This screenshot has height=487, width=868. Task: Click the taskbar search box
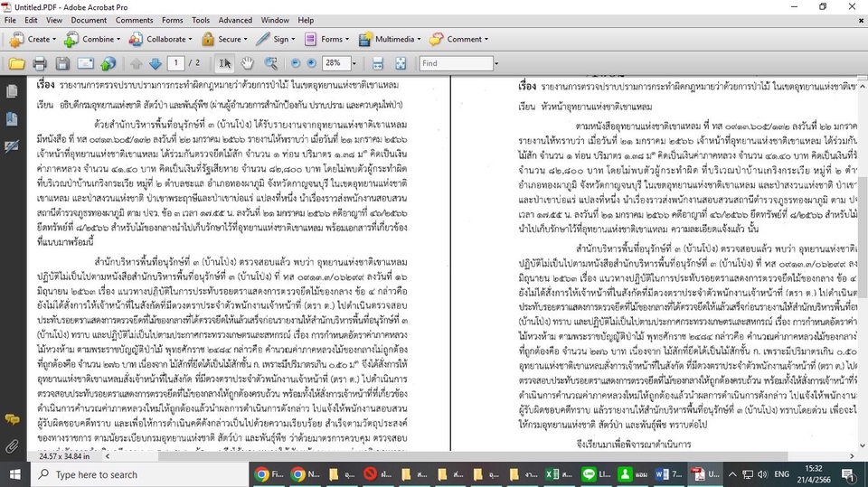click(x=139, y=474)
